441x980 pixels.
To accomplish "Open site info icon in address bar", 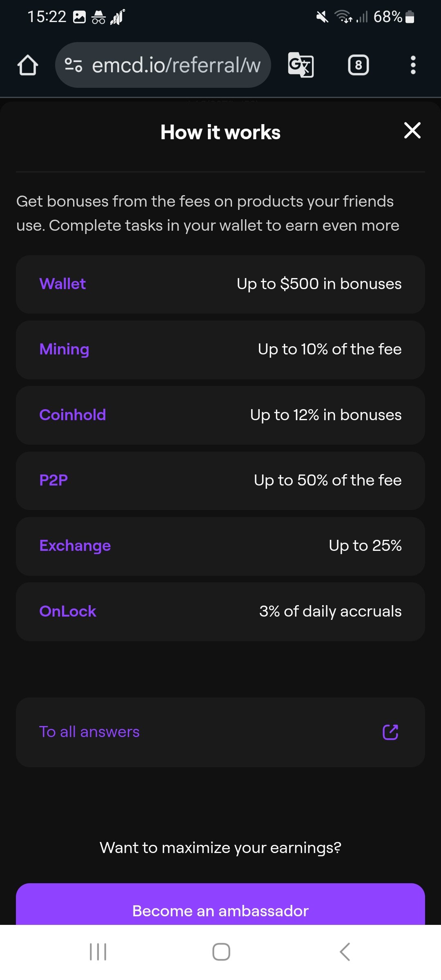I will point(73,65).
